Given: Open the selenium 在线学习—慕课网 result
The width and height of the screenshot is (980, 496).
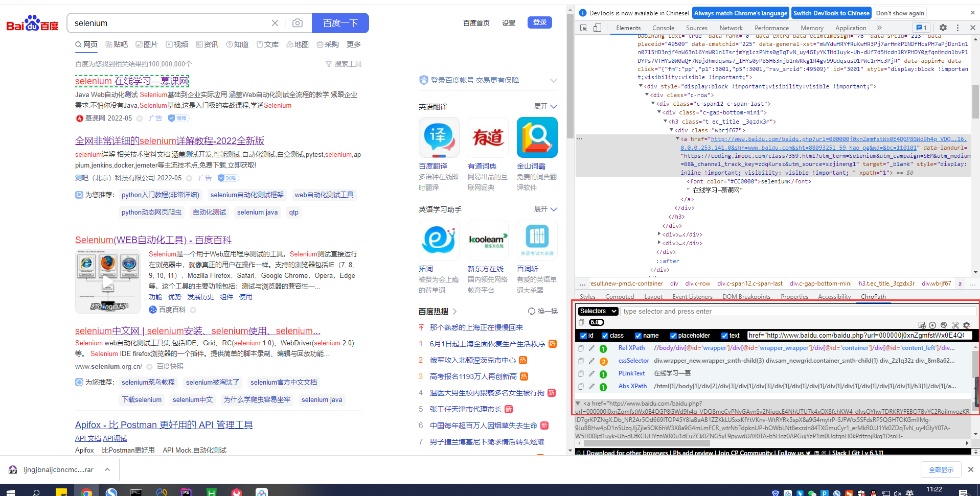Looking at the screenshot, I should coord(132,81).
